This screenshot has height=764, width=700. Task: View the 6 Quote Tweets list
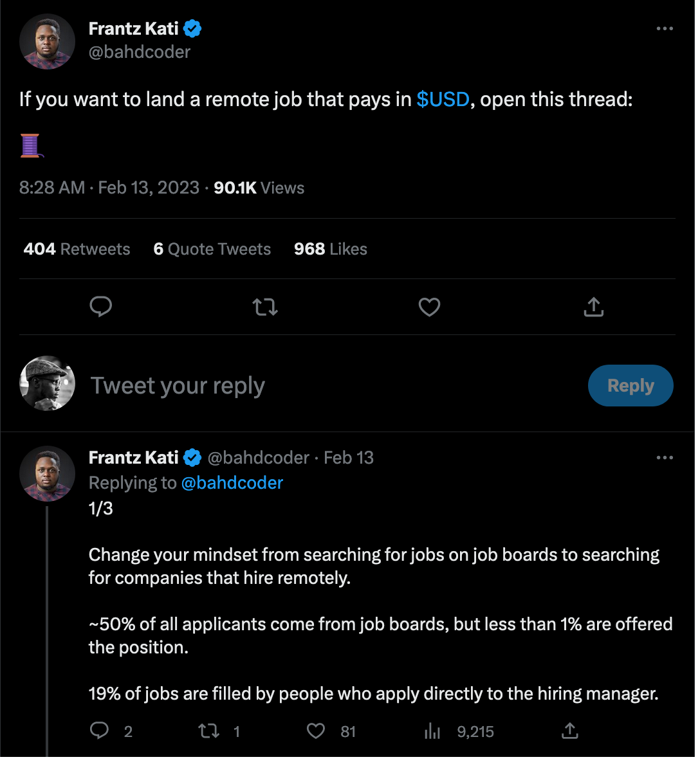click(212, 250)
